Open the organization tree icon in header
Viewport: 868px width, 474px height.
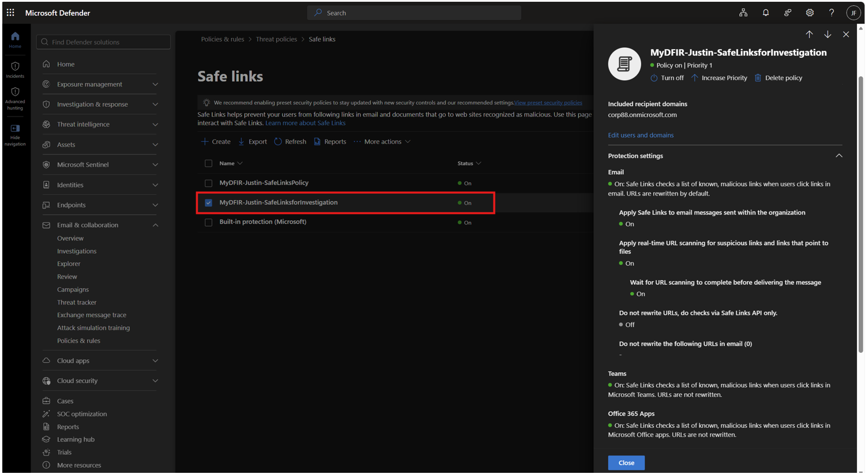[x=743, y=13]
